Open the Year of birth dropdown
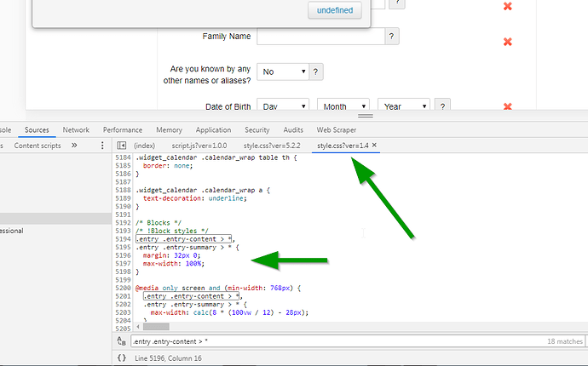The width and height of the screenshot is (588, 366). click(x=404, y=106)
